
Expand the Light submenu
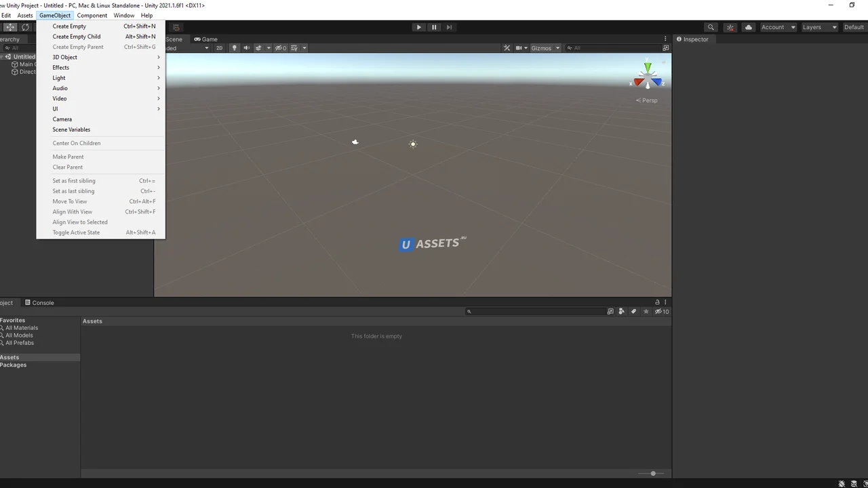[100, 78]
